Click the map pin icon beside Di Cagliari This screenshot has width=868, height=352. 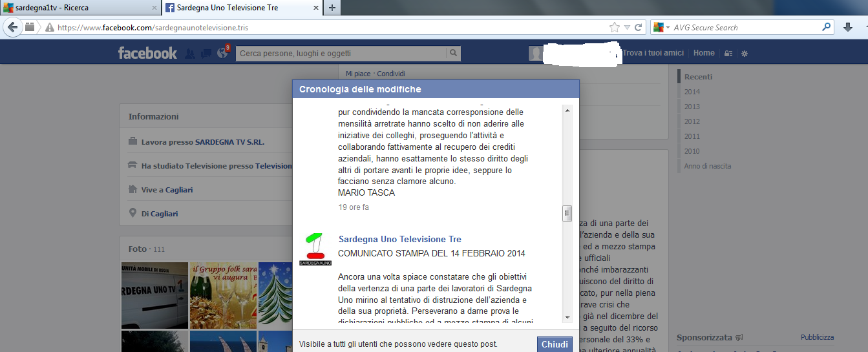click(132, 213)
